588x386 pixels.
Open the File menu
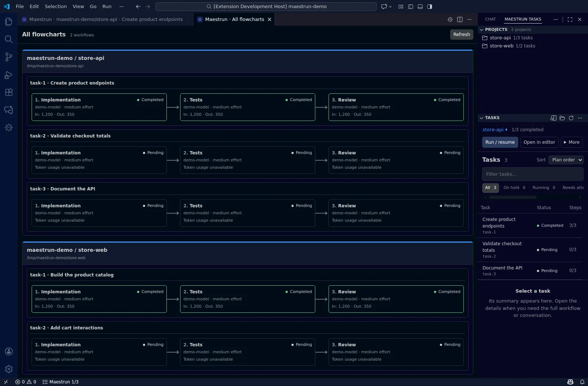20,7
